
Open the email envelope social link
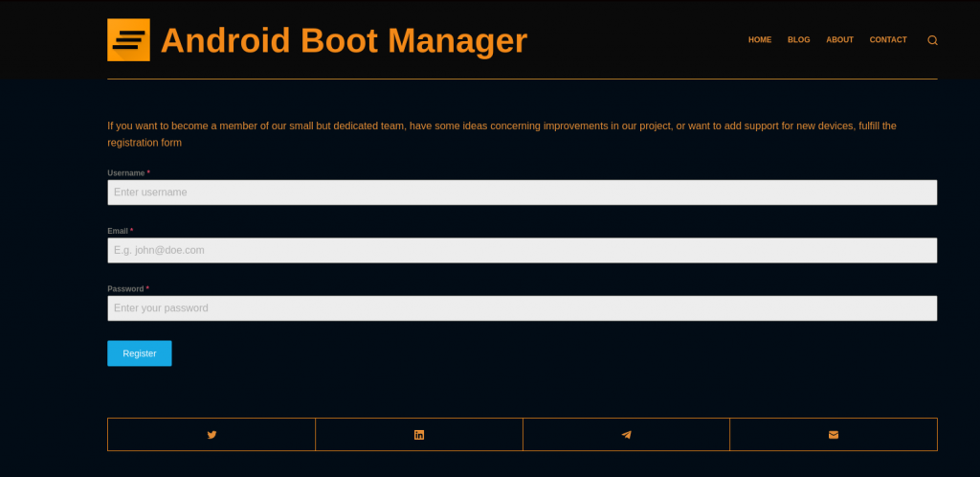click(834, 435)
